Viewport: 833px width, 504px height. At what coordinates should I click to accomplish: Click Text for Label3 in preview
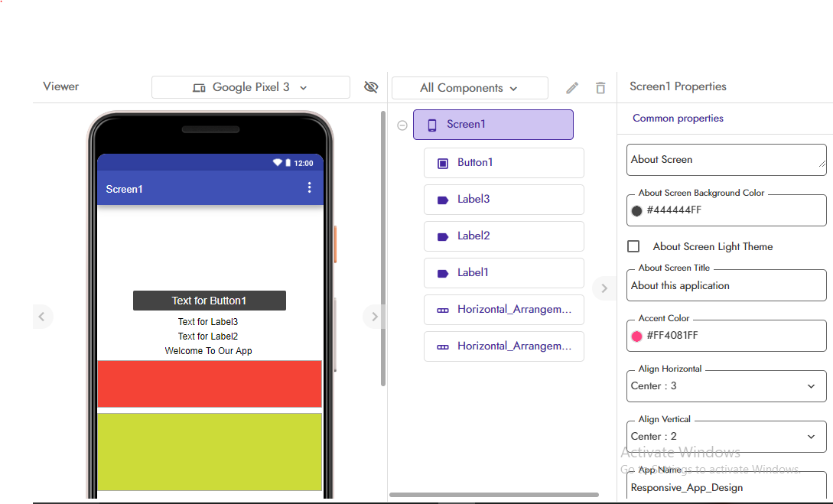pos(208,322)
